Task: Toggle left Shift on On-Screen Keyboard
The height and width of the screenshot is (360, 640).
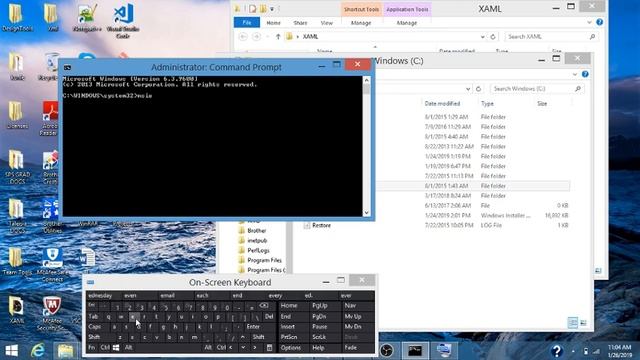Action: [94, 337]
